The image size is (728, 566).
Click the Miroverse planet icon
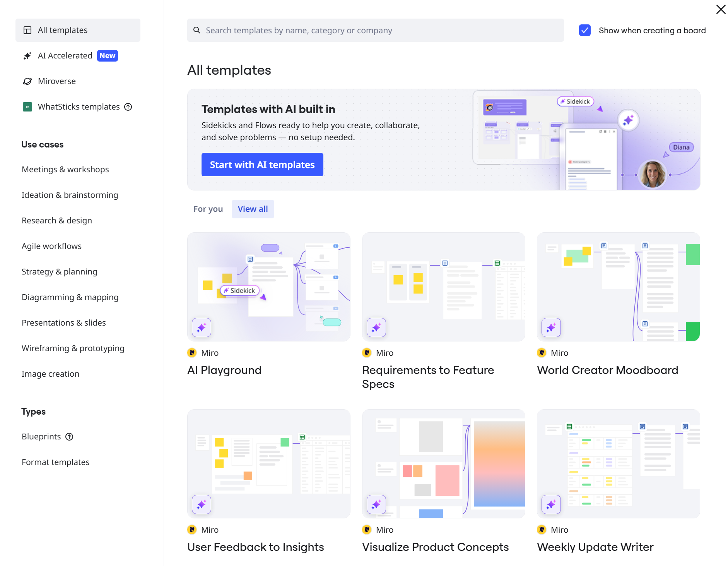(x=27, y=81)
